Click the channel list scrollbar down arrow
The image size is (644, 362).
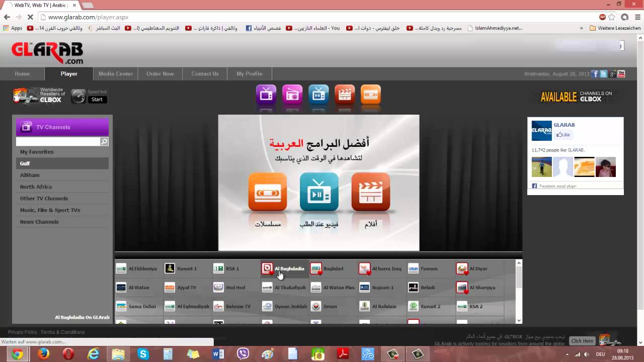519,320
